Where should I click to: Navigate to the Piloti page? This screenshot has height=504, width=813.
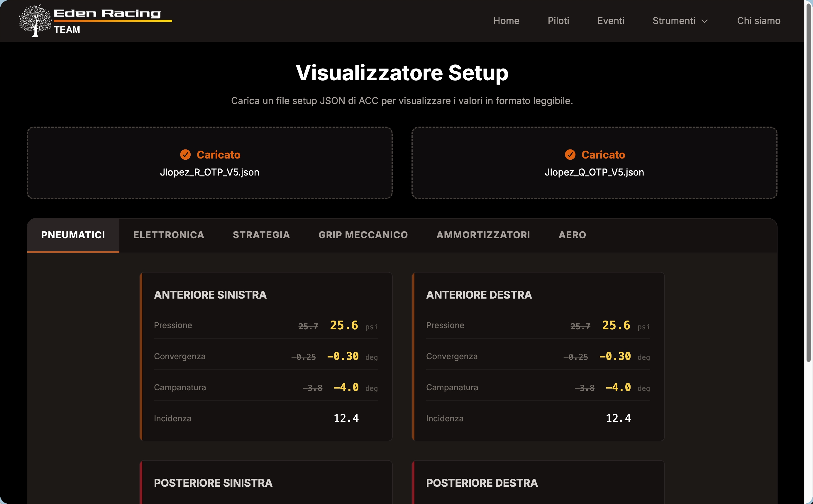(558, 21)
